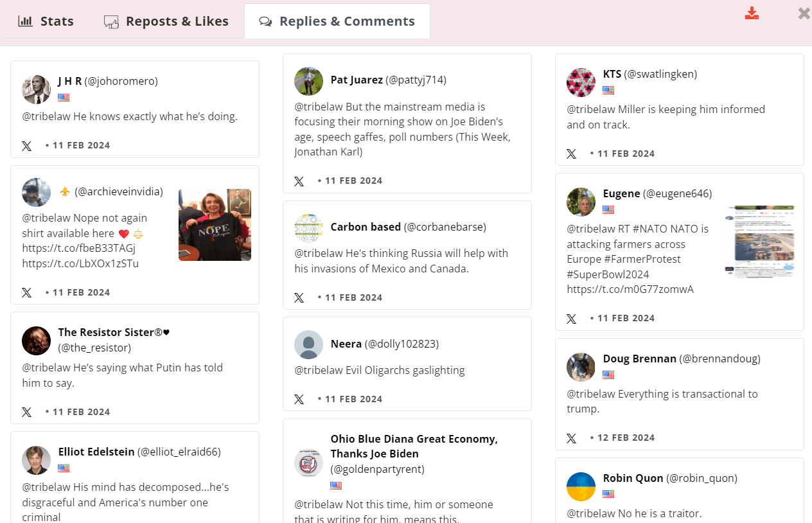
Task: Click X logo on Neera's reply
Action: pyautogui.click(x=299, y=400)
